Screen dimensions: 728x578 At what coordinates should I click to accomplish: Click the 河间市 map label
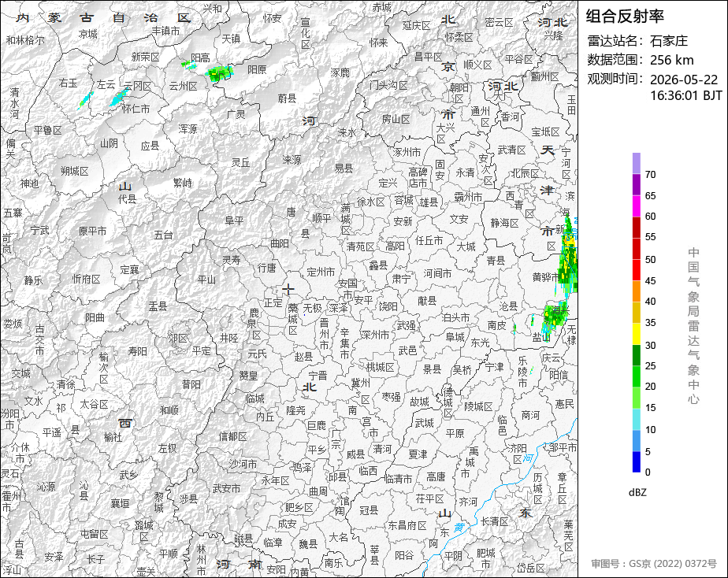(437, 274)
